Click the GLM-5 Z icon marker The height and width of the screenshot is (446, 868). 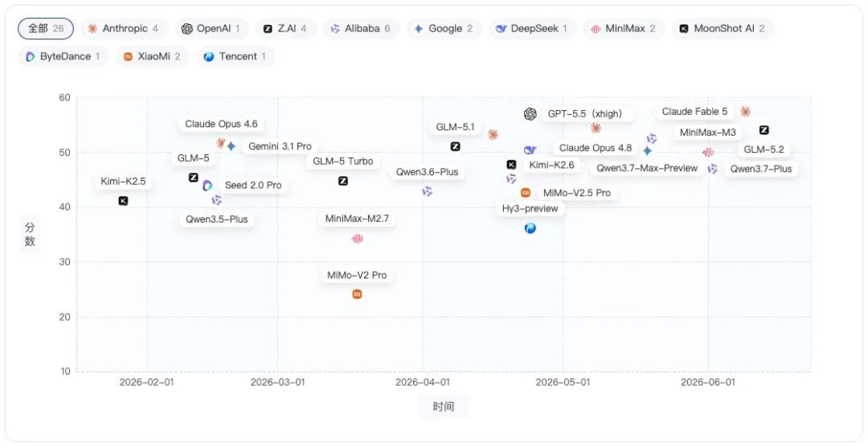pyautogui.click(x=193, y=178)
